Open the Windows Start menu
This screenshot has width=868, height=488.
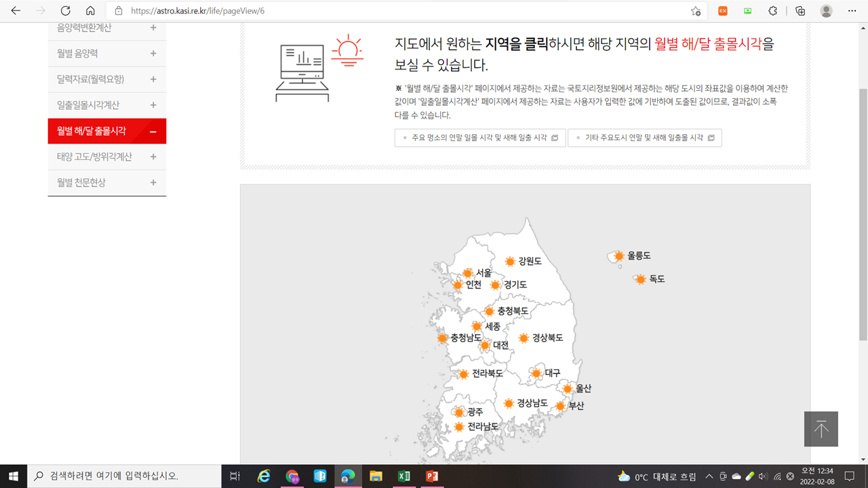[14, 476]
